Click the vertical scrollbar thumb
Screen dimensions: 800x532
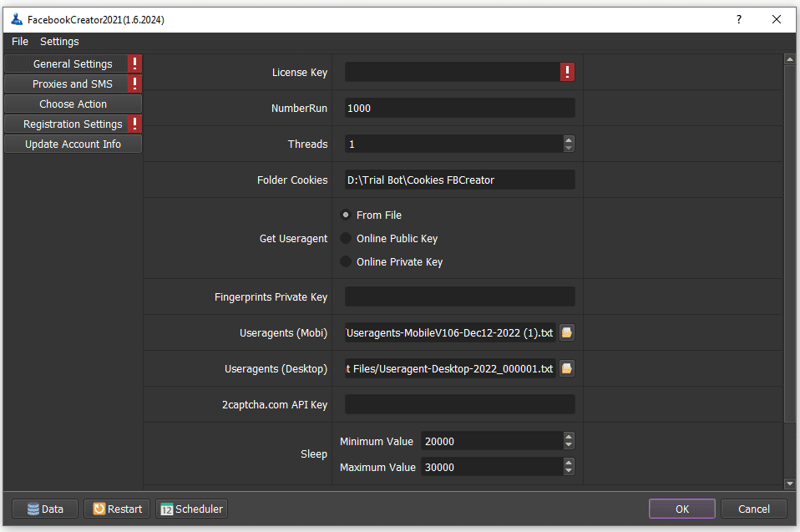tap(790, 243)
